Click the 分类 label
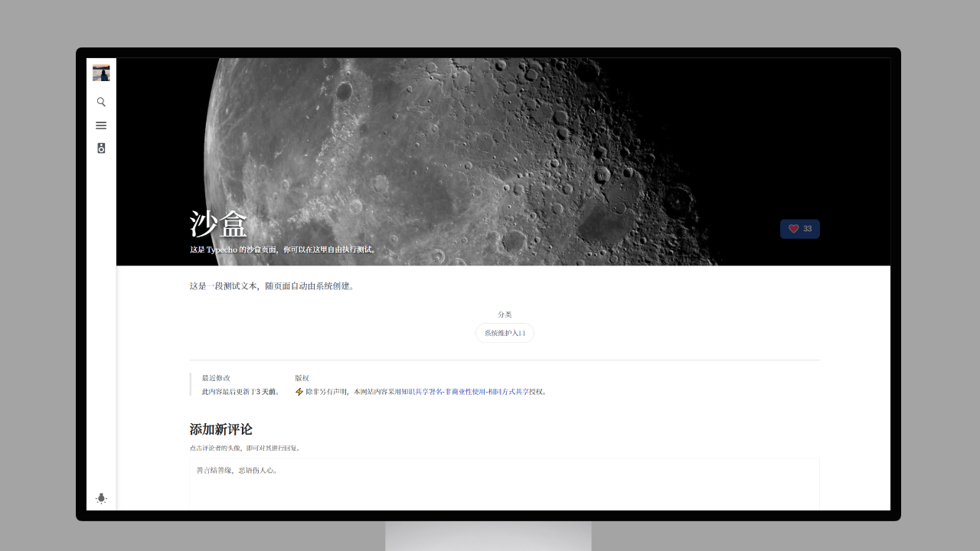 tap(505, 315)
